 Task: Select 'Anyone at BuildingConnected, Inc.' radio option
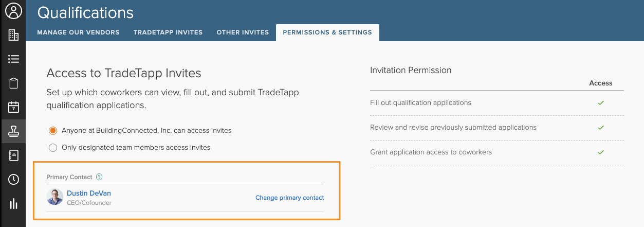(52, 131)
